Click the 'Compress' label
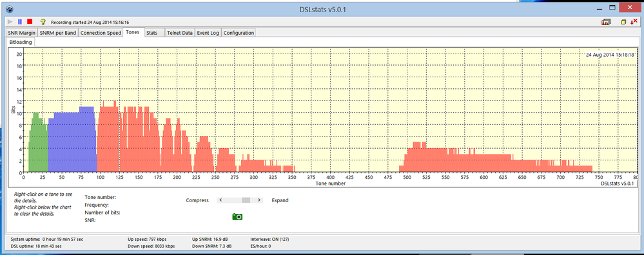This screenshot has height=255, width=644. 197,200
